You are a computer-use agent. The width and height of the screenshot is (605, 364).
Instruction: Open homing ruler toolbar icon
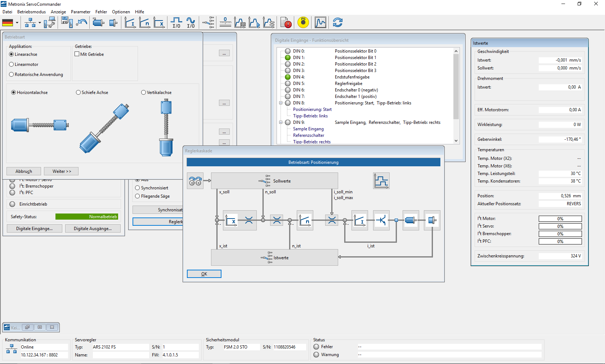225,23
